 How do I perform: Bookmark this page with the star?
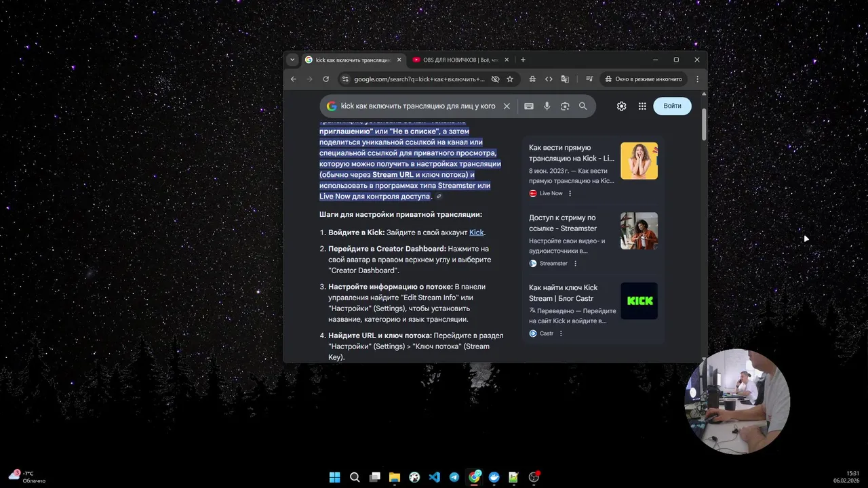(x=510, y=79)
